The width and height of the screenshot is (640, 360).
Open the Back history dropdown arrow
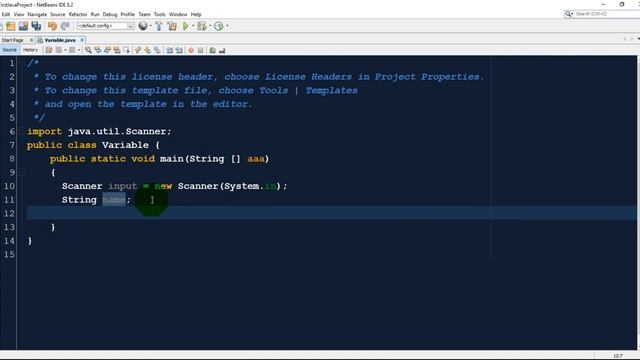pyautogui.click(x=65, y=50)
